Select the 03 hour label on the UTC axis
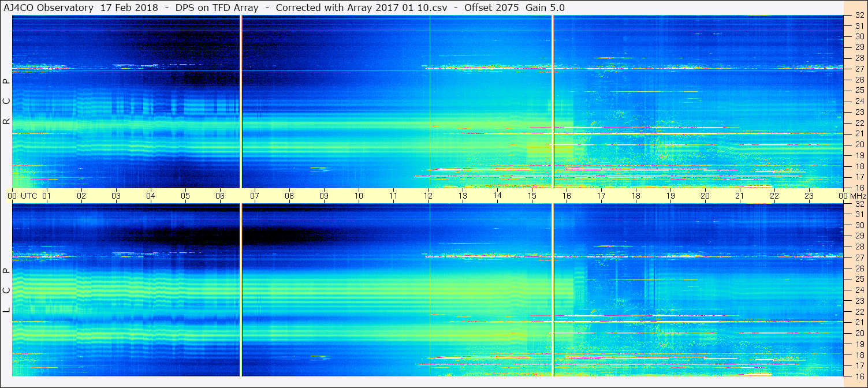The height and width of the screenshot is (388, 868). tap(116, 196)
